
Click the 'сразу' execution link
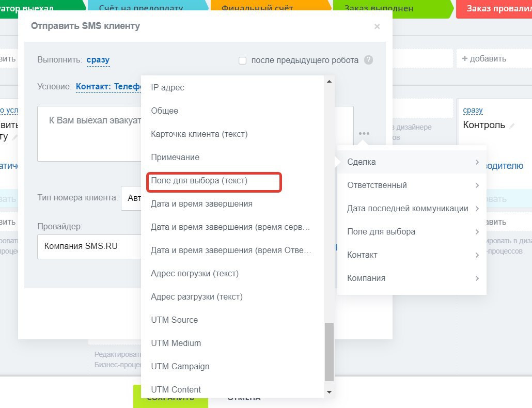[98, 60]
